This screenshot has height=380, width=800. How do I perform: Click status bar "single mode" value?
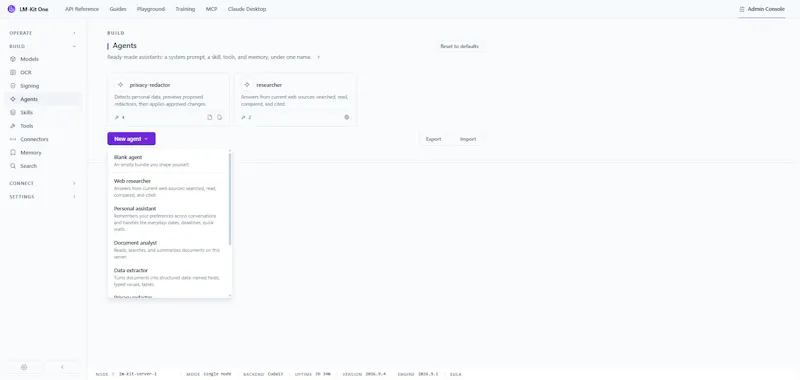click(217, 374)
